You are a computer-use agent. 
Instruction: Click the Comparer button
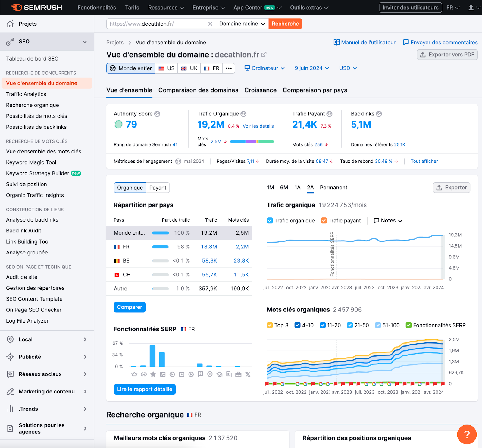[x=130, y=307]
